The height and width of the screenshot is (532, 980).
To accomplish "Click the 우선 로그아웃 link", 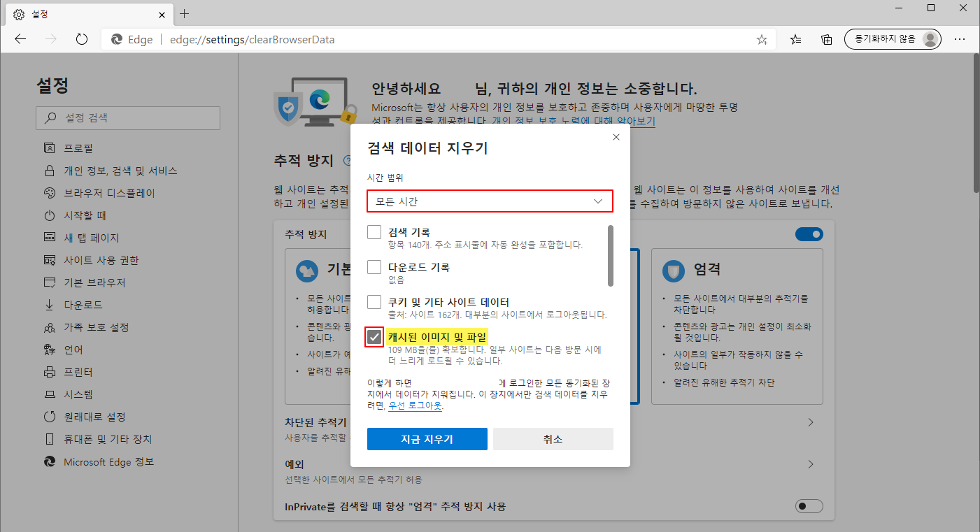I will click(x=415, y=405).
